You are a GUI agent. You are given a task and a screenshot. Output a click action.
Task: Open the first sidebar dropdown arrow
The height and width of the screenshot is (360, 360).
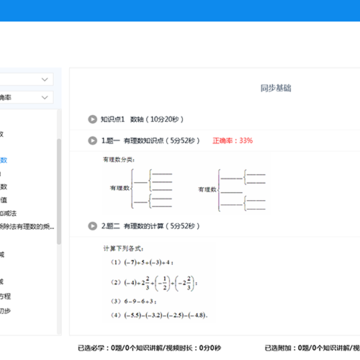pos(44,79)
